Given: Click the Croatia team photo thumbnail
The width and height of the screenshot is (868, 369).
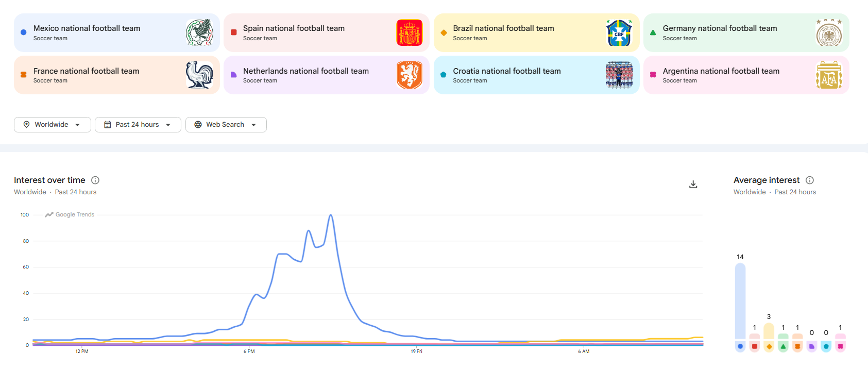Looking at the screenshot, I should 619,75.
